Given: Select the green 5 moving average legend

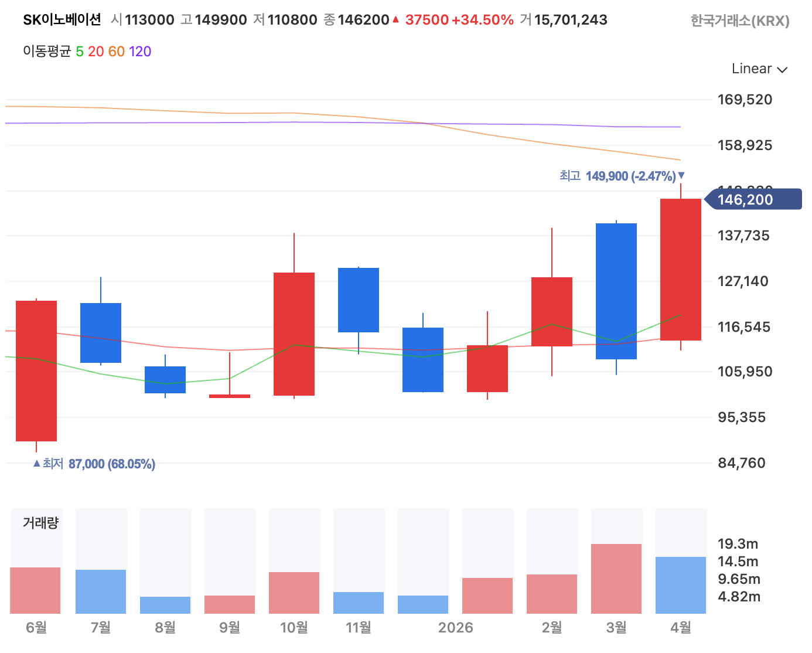Looking at the screenshot, I should click(x=80, y=52).
